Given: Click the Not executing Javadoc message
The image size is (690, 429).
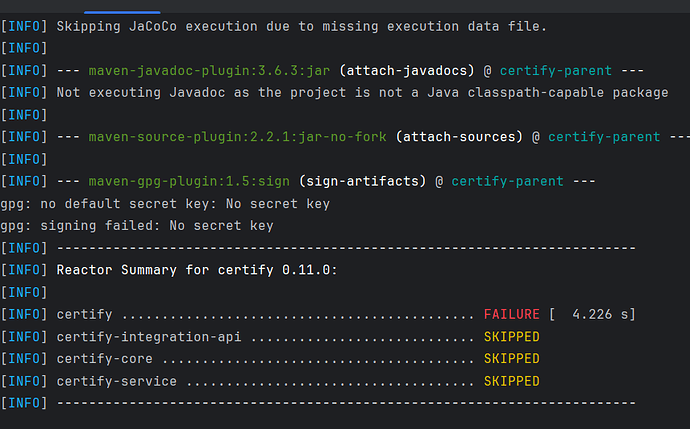Looking at the screenshot, I should click(362, 93).
